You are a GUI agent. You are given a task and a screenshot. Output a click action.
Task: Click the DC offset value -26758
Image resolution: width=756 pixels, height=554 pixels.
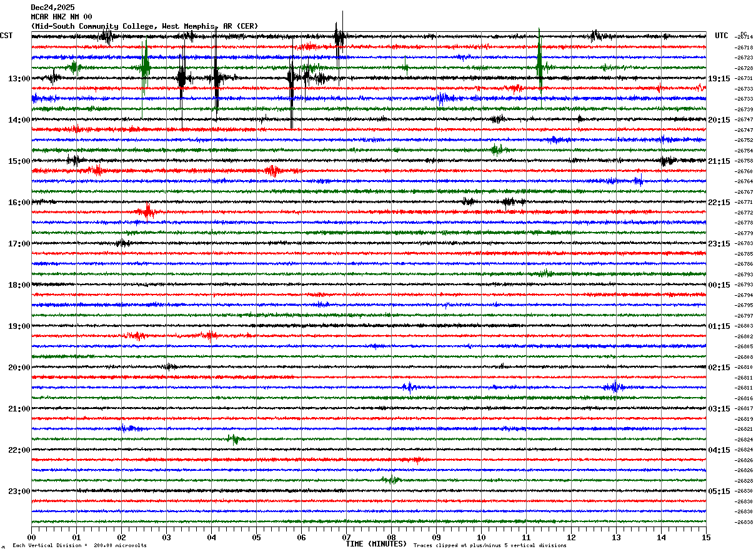[744, 161]
